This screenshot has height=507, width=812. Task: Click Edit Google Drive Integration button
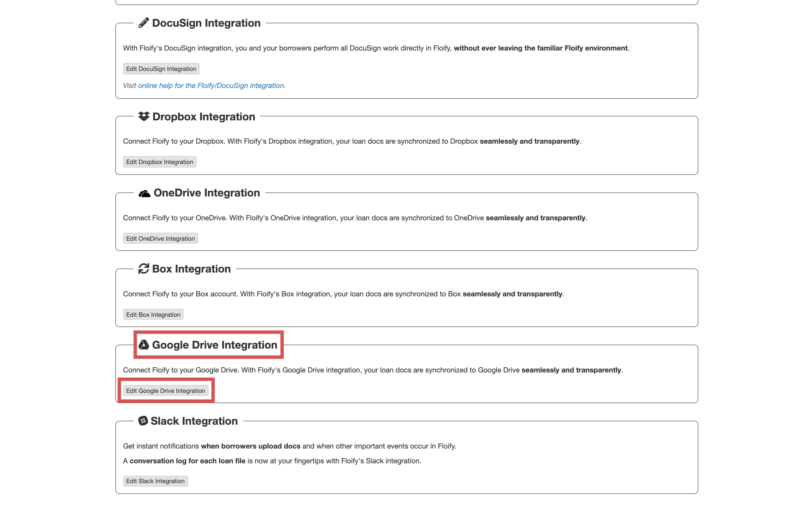(x=165, y=391)
